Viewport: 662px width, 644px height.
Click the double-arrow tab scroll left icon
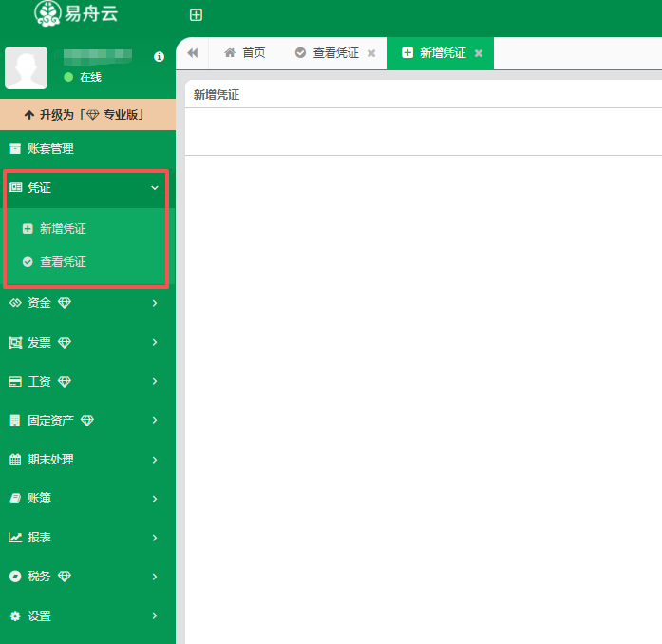coord(193,53)
